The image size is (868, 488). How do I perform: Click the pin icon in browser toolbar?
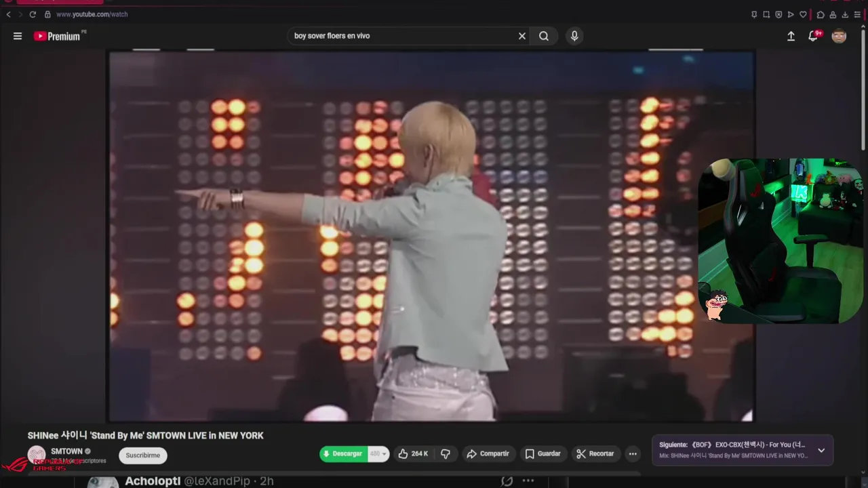click(754, 14)
